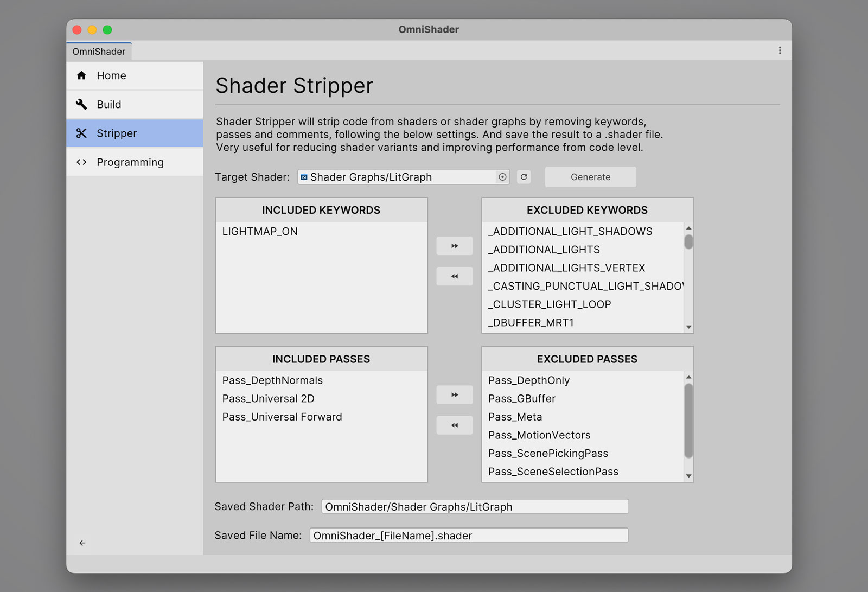Screen dimensions: 868x592
Task: Select Pass_DepthOnly in excluded passes
Action: pyautogui.click(x=583, y=380)
